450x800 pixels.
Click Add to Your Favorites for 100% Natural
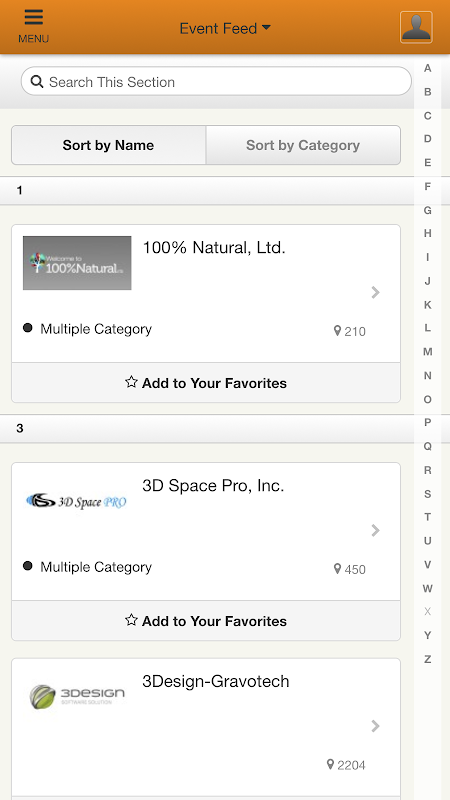pyautogui.click(x=206, y=383)
